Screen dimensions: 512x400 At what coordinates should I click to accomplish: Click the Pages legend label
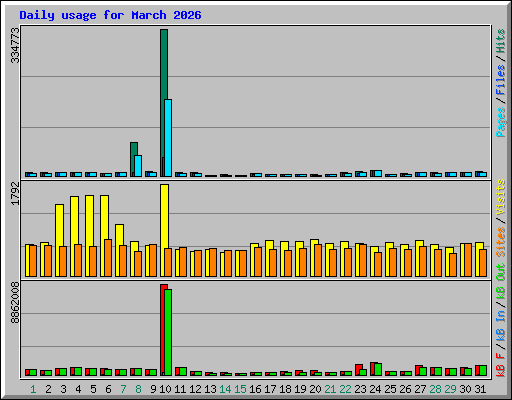click(500, 122)
